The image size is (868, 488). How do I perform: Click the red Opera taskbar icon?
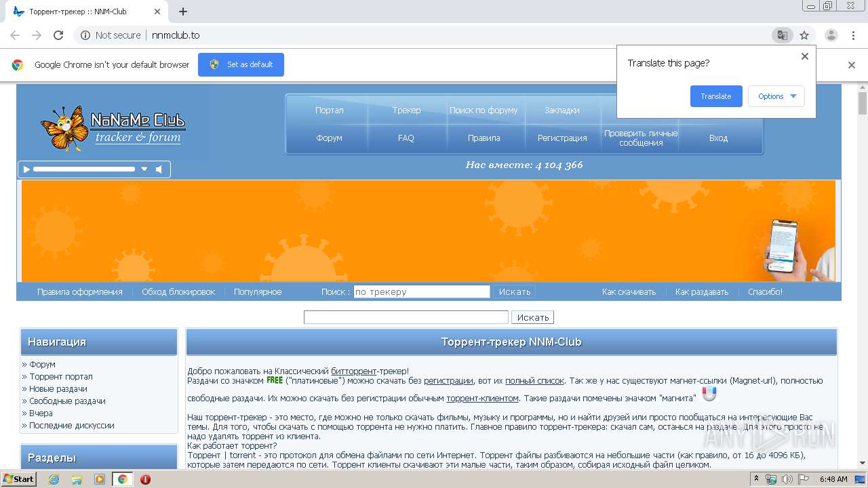pyautogui.click(x=145, y=479)
